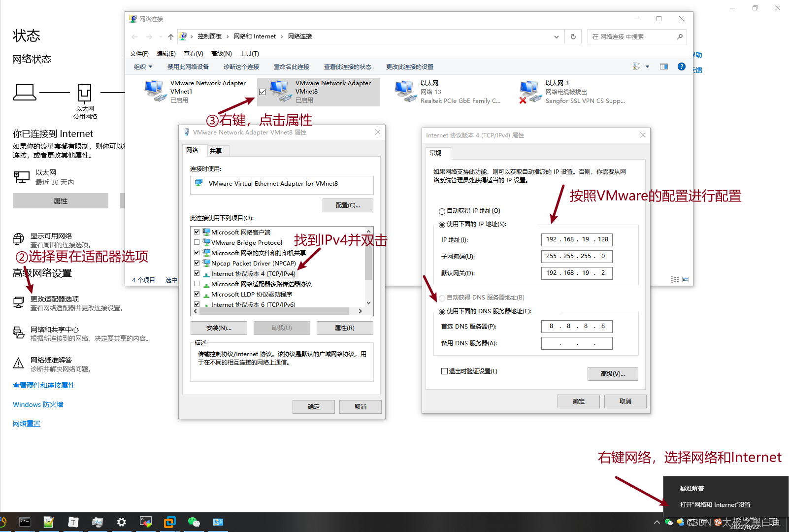Open the 高级(N) menu
This screenshot has height=532, width=789.
pyautogui.click(x=221, y=54)
